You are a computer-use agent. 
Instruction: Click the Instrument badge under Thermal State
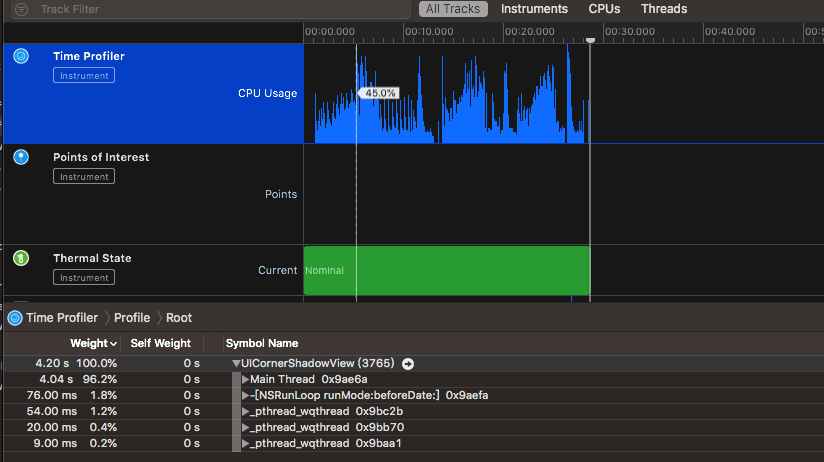pyautogui.click(x=84, y=278)
